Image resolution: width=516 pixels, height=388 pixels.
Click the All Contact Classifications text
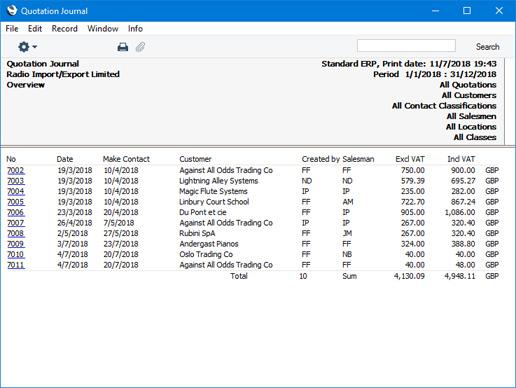tap(444, 106)
